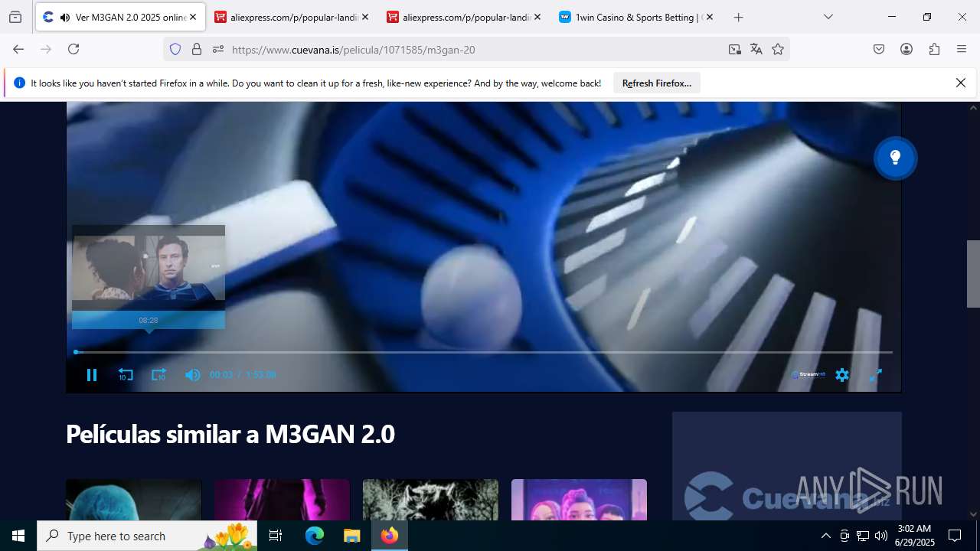This screenshot has width=980, height=551.
Task: Open tracking protection shield panel
Action: (175, 49)
